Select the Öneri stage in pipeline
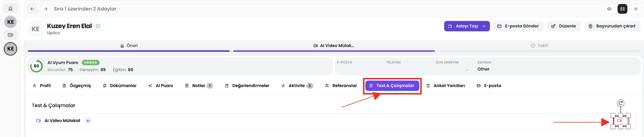The image size is (644, 137). point(129,46)
